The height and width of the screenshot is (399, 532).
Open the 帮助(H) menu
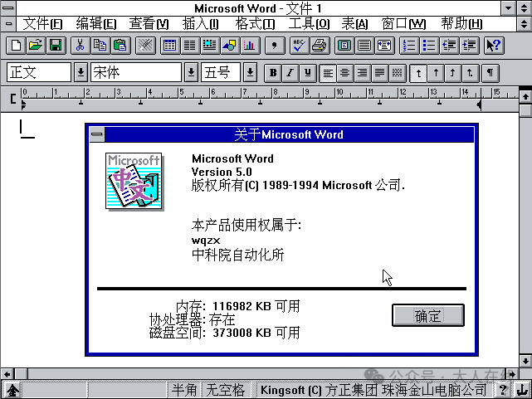461,24
